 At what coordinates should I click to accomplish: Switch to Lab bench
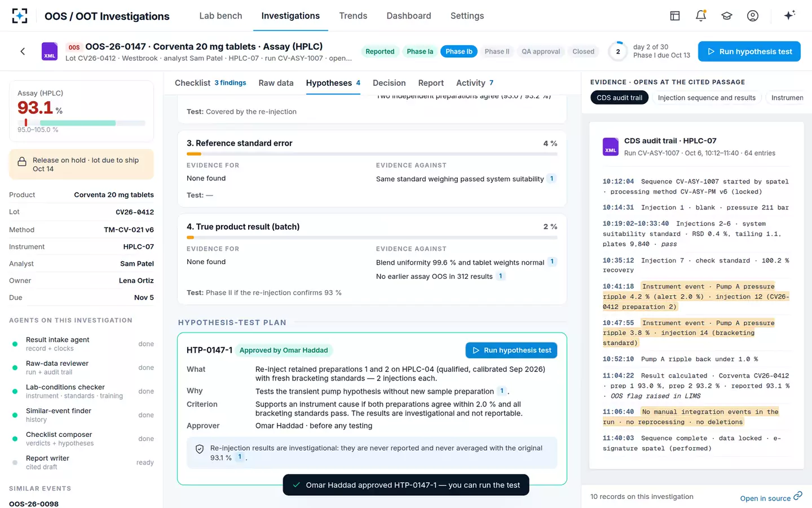click(220, 16)
